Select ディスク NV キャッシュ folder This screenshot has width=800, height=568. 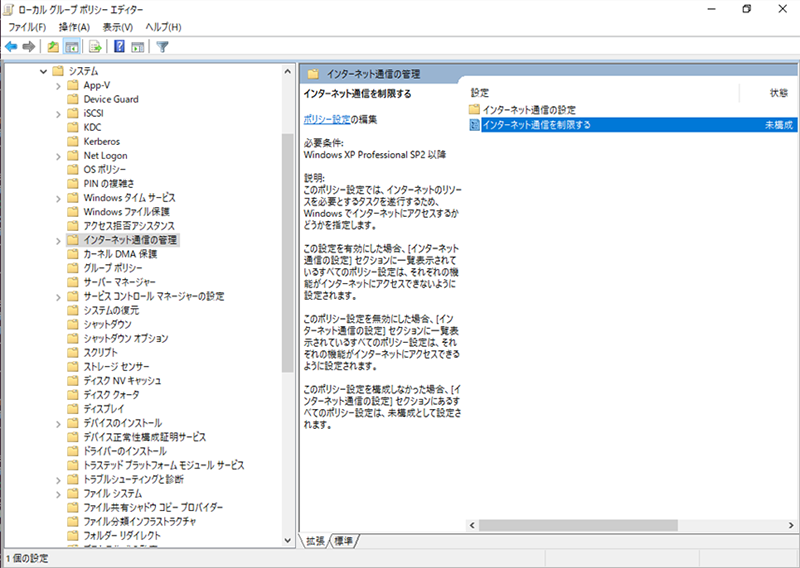pyautogui.click(x=122, y=381)
